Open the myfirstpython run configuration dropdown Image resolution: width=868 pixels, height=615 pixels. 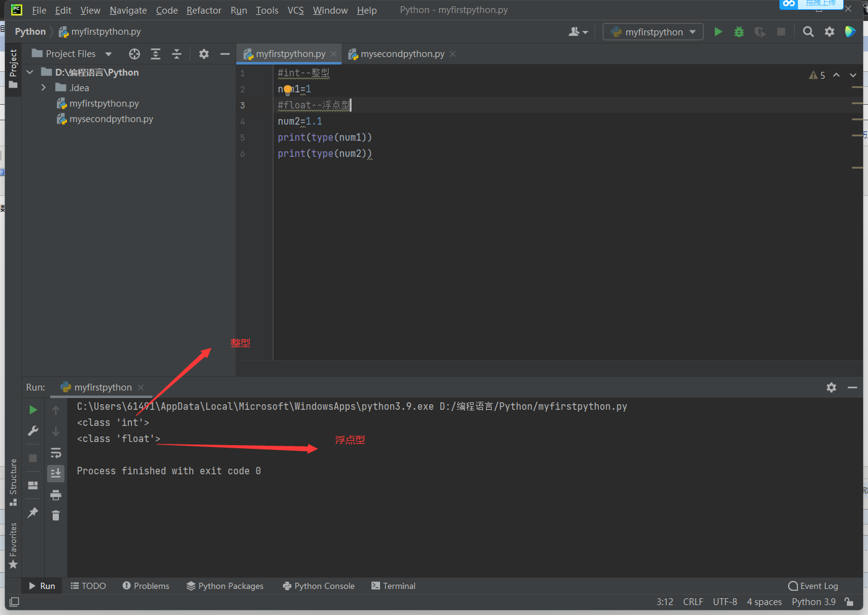tap(653, 32)
